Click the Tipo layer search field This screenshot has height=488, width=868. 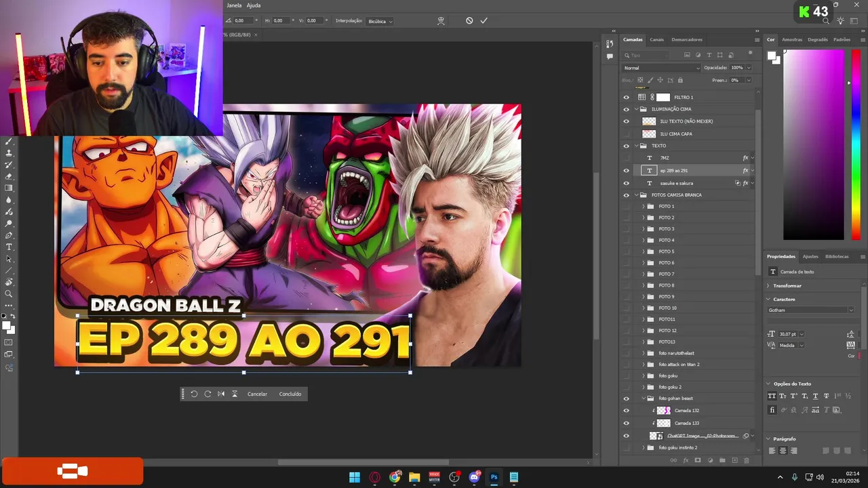pyautogui.click(x=646, y=55)
